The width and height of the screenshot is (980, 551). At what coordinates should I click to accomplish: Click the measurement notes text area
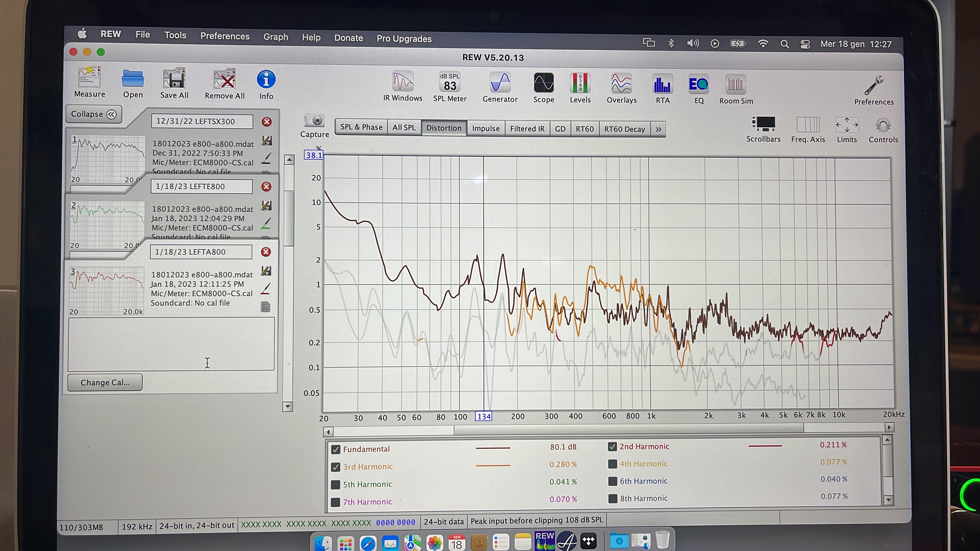point(171,344)
